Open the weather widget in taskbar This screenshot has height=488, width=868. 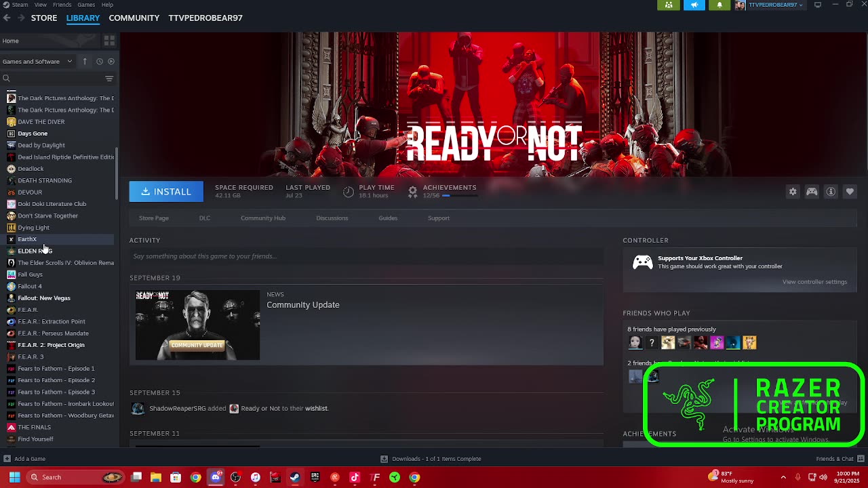[x=731, y=477]
